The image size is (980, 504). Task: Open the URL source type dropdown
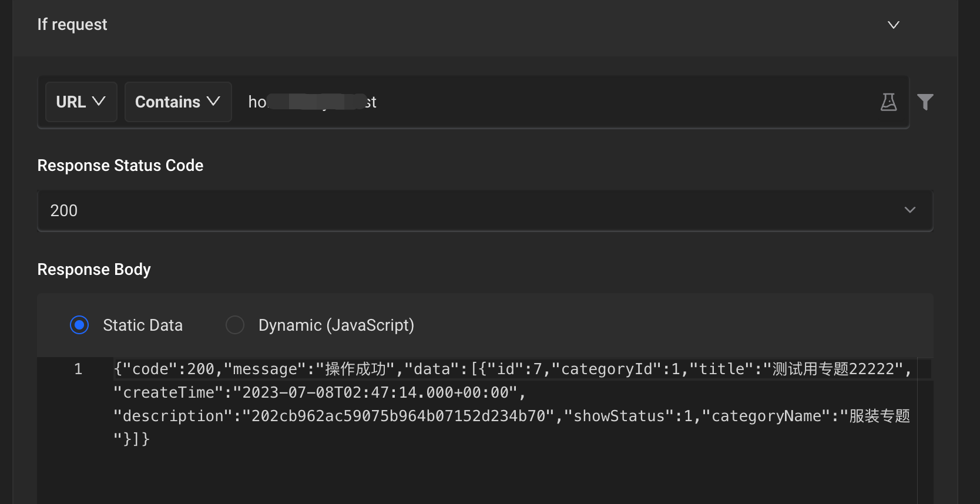[x=81, y=102]
